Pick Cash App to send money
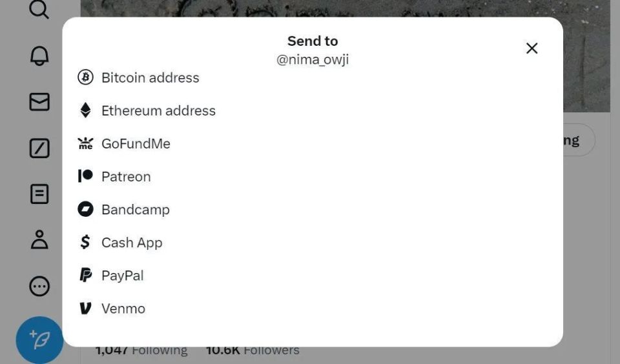620x364 pixels. [x=132, y=243]
